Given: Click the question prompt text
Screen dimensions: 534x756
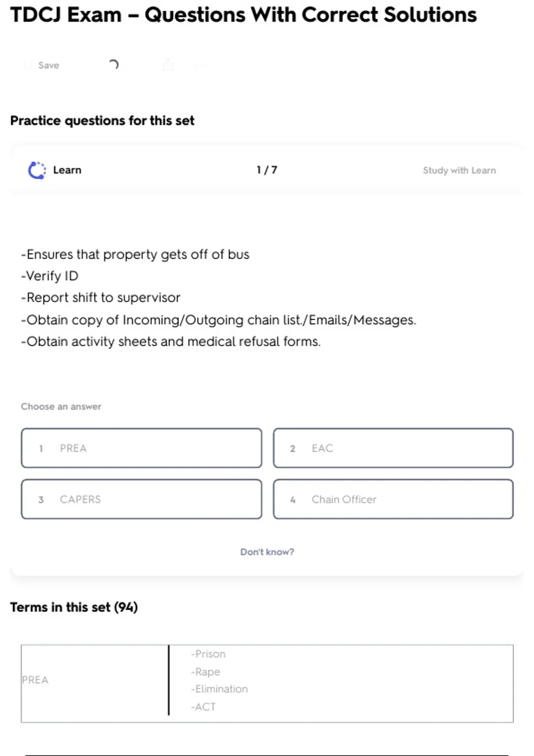Looking at the screenshot, I should click(218, 298).
